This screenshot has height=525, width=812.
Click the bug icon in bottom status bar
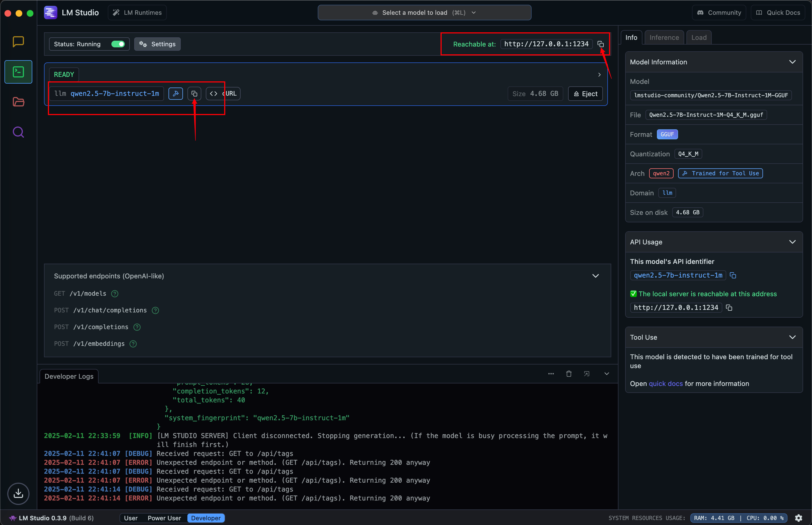point(13,518)
